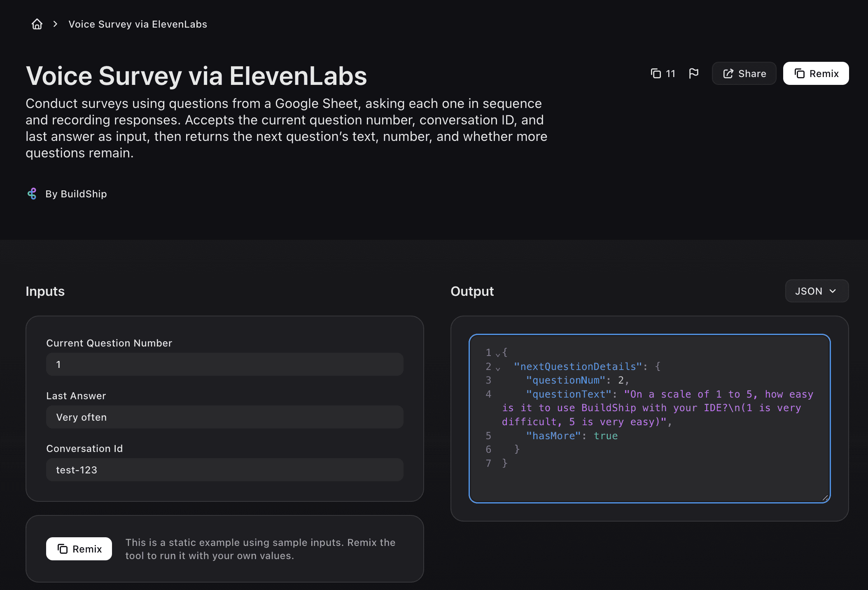The image size is (868, 590).
Task: Click the page title 'Voice Survey via ElevenLabs'
Action: (196, 76)
